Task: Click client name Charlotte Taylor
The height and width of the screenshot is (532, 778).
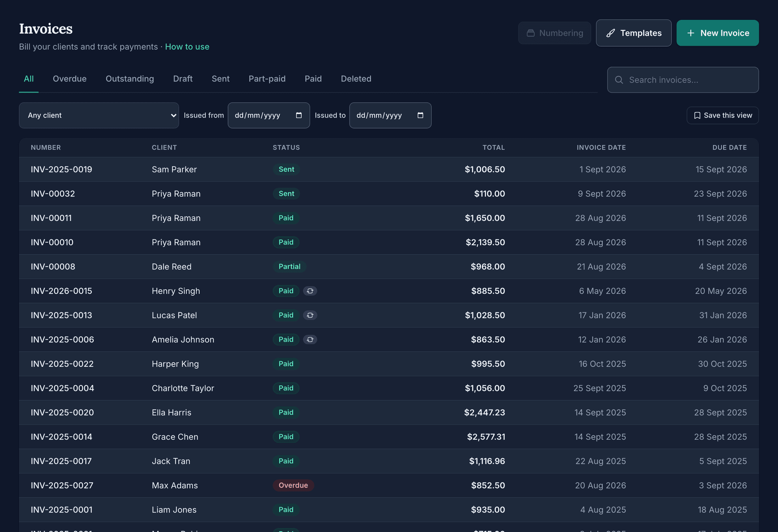Action: [183, 388]
